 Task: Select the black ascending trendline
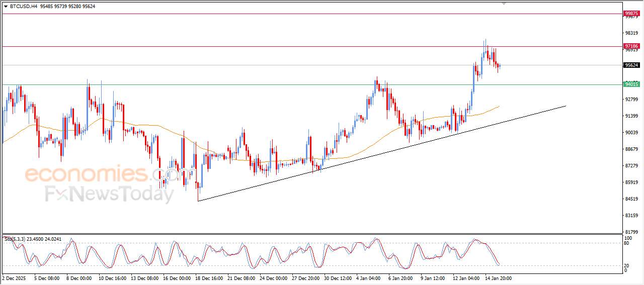point(382,153)
